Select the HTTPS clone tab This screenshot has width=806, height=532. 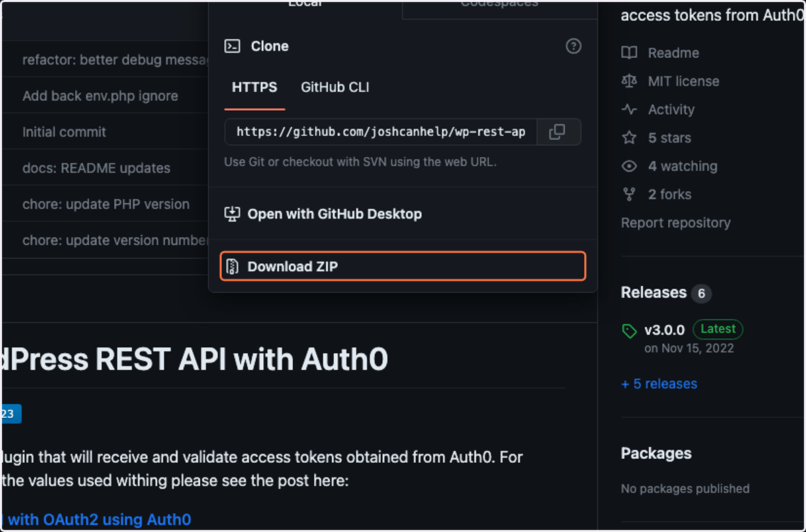point(255,87)
